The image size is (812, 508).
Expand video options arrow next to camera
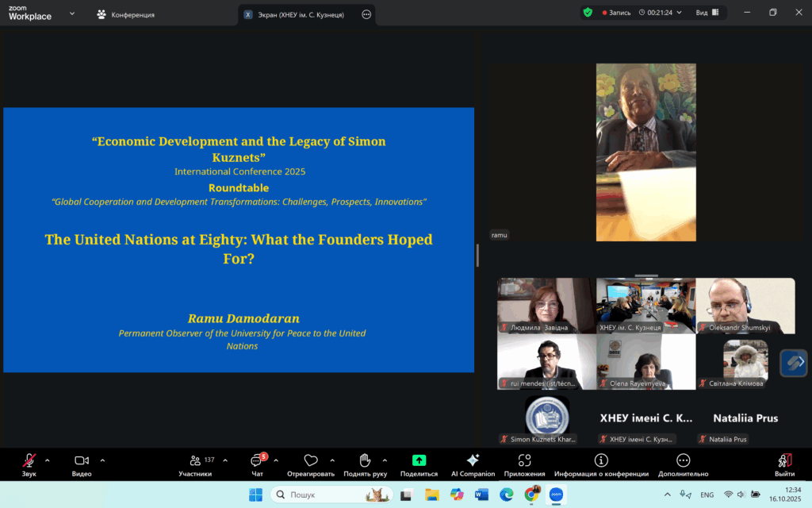point(102,460)
